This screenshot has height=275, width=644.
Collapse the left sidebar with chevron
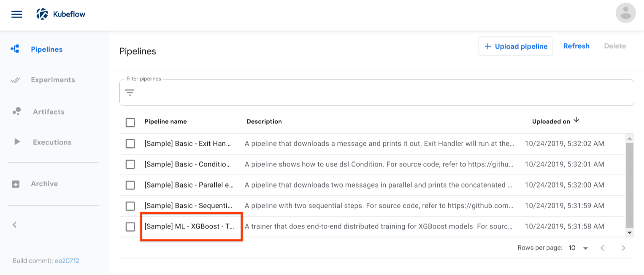(14, 225)
